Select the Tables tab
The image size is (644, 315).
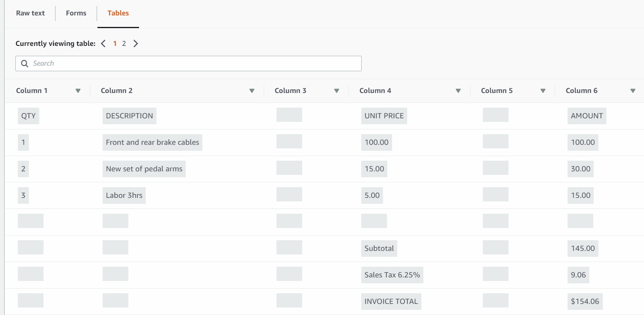pos(118,13)
